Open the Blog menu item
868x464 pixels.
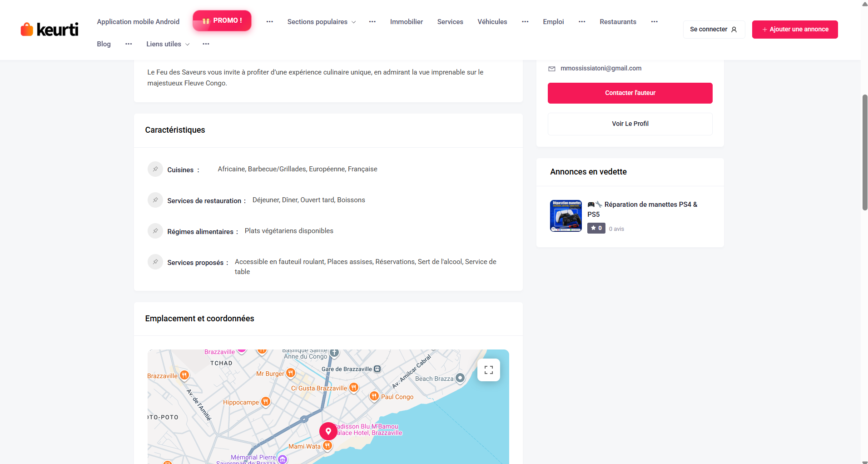[104, 44]
